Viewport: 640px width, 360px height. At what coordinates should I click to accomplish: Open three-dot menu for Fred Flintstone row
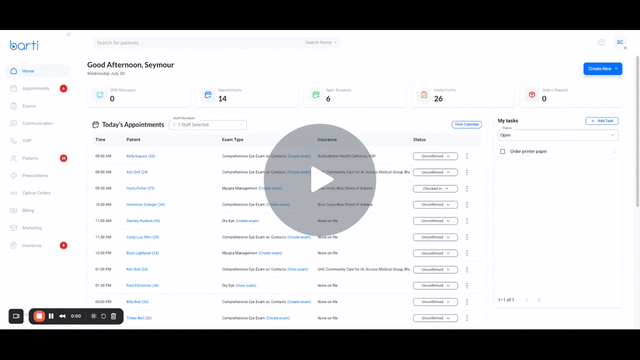pyautogui.click(x=467, y=286)
